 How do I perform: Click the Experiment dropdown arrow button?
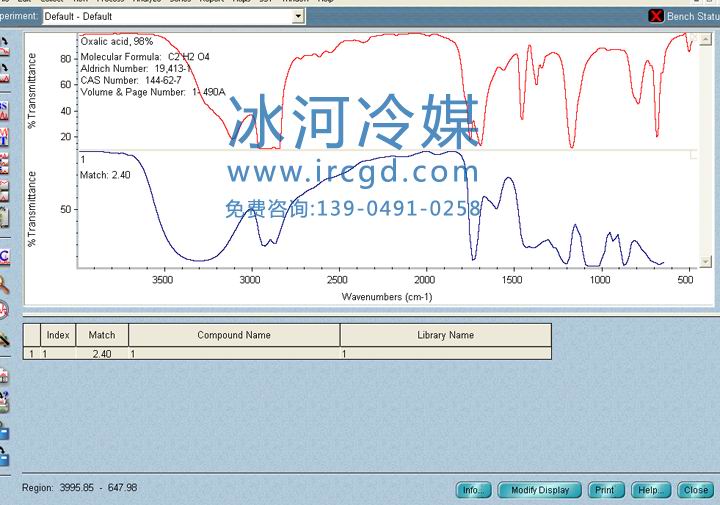coord(298,17)
